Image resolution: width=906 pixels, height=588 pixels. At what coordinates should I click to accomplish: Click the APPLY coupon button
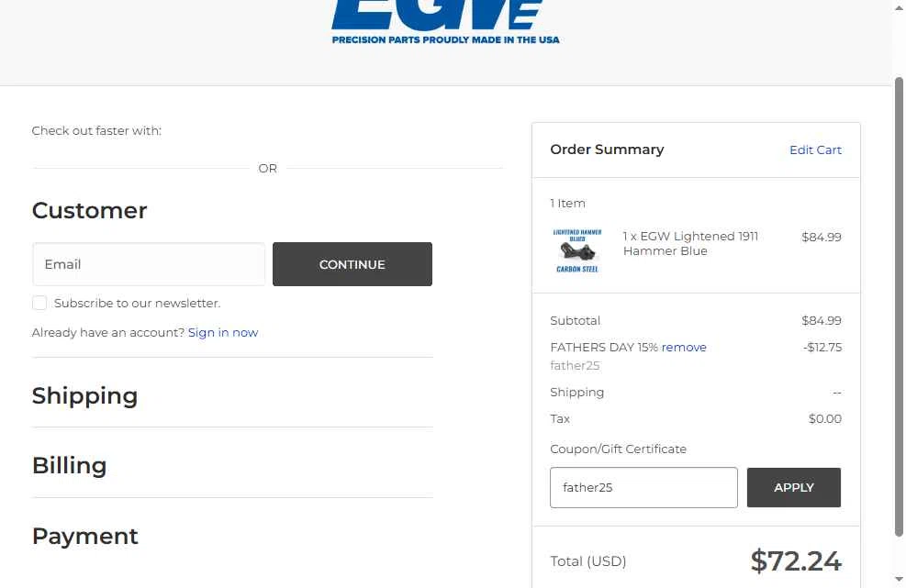pyautogui.click(x=794, y=487)
